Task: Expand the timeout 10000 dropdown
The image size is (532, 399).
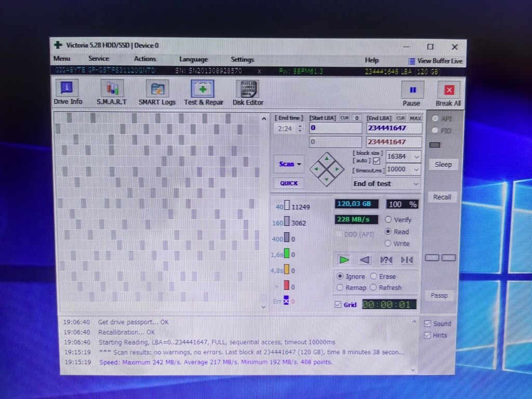Action: coord(416,170)
